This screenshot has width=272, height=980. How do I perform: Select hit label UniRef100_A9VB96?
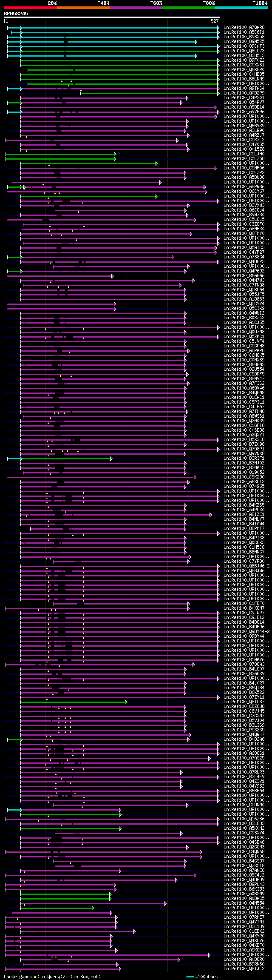click(244, 112)
